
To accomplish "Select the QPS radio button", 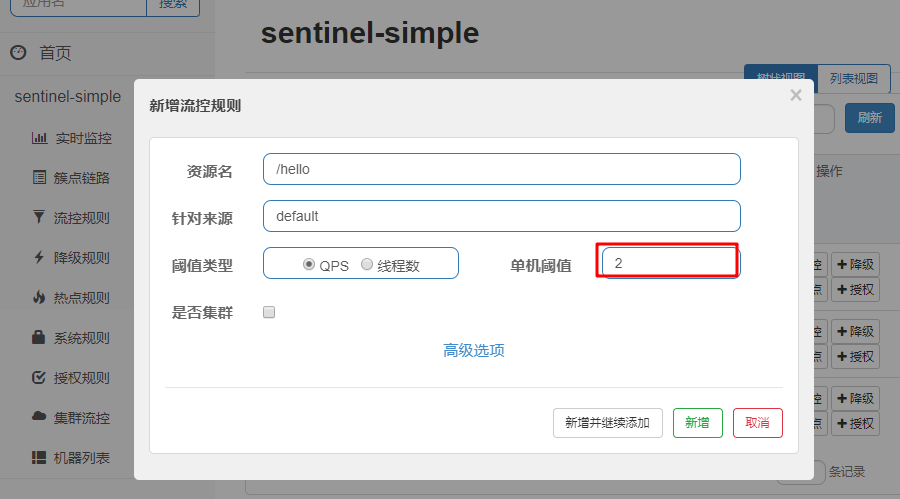I will point(309,265).
